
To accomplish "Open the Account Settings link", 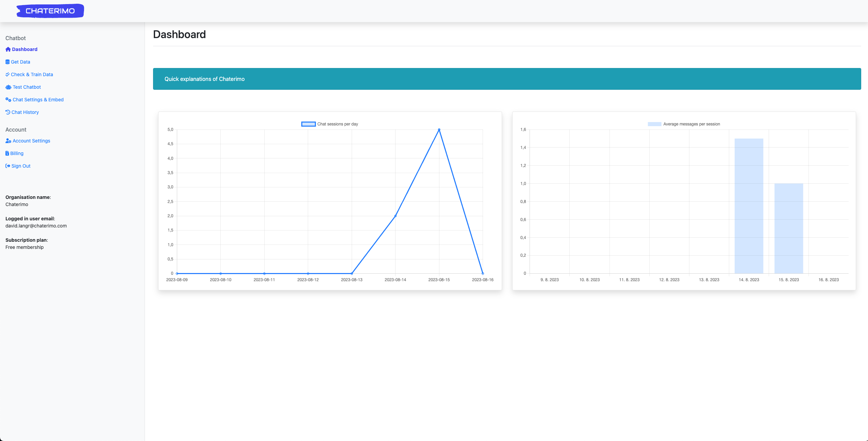I will coord(31,141).
